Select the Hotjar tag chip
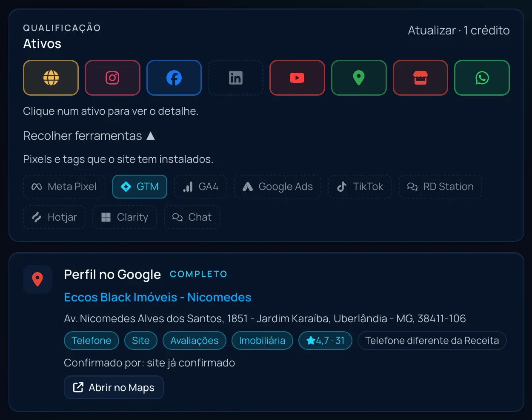Image resolution: width=532 pixels, height=420 pixels. (x=54, y=217)
